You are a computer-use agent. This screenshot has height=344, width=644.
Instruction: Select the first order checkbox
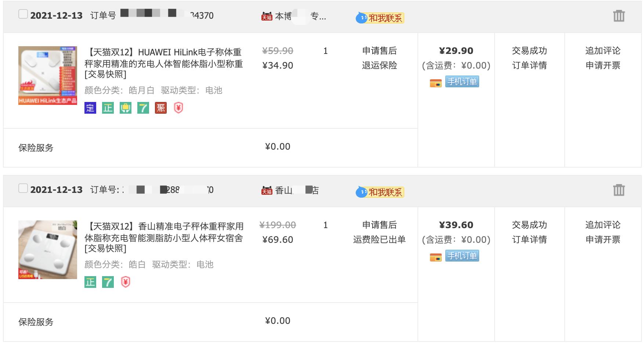coord(23,14)
